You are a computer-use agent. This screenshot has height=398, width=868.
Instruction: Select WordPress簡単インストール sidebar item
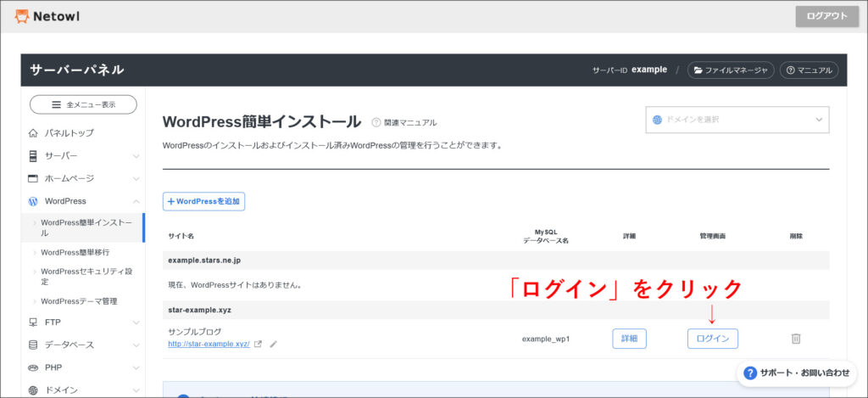tap(83, 227)
